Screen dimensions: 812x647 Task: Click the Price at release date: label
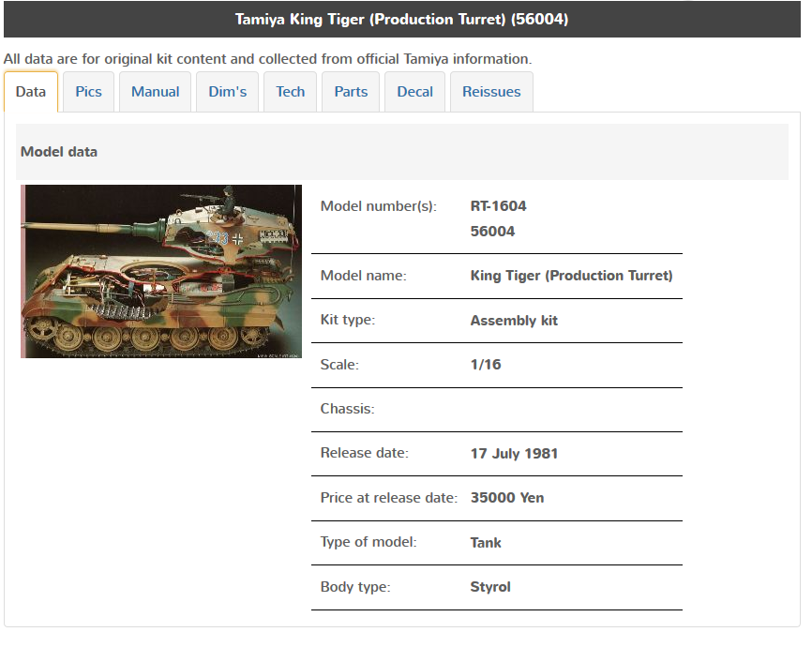pyautogui.click(x=389, y=498)
